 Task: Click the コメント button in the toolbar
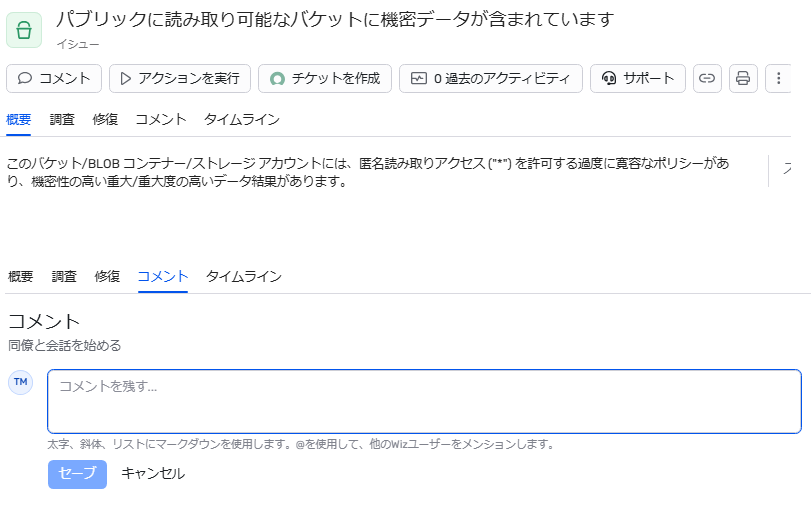coord(54,78)
